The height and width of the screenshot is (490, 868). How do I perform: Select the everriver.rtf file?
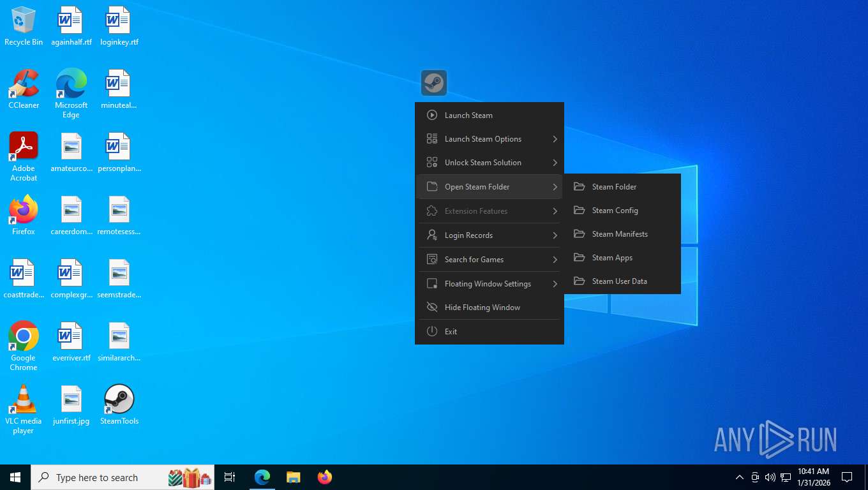71,343
